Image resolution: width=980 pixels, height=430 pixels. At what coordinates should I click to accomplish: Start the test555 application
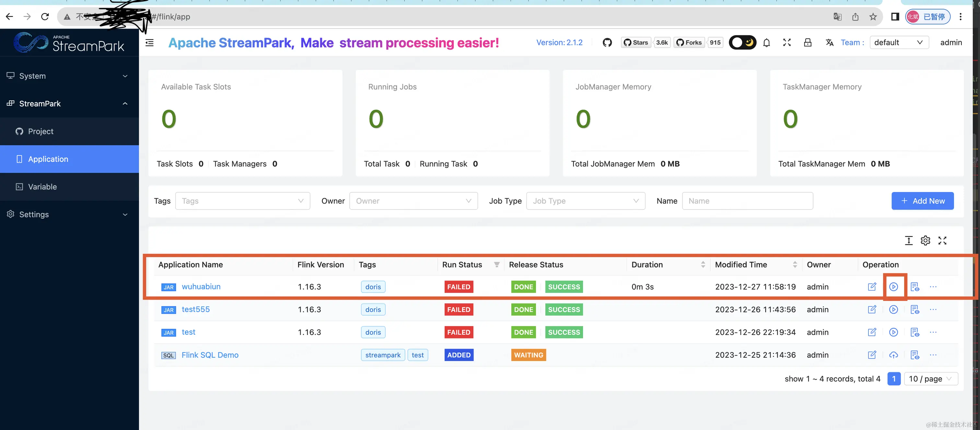pyautogui.click(x=893, y=309)
